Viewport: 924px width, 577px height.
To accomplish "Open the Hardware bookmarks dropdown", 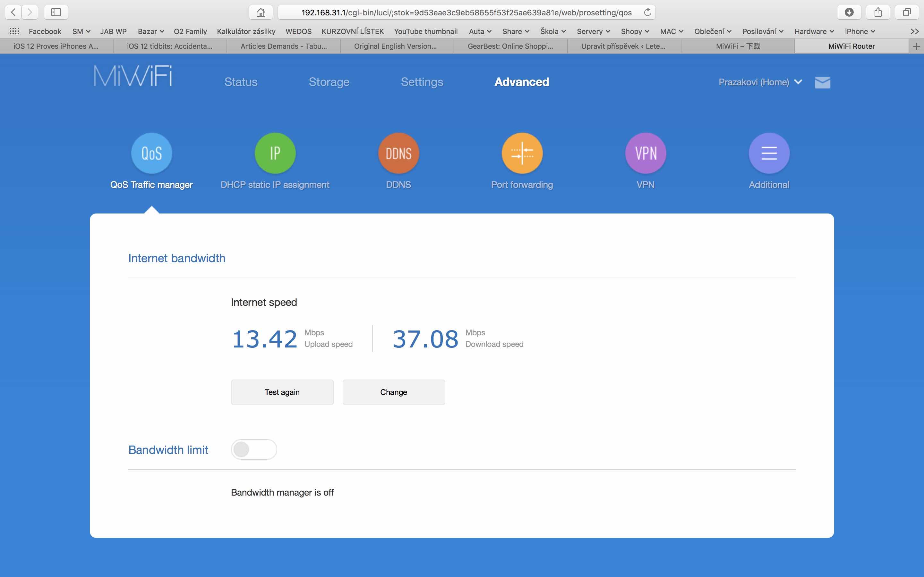I will (x=814, y=31).
